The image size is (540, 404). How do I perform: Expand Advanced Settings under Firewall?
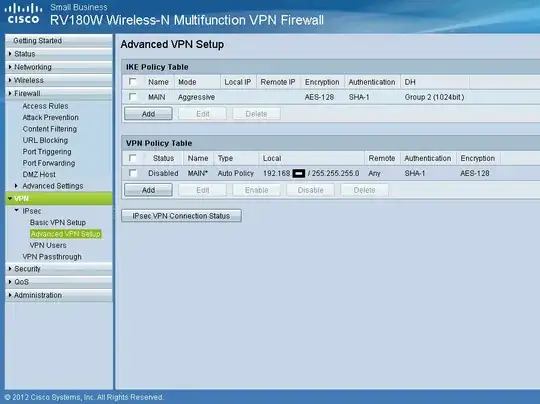53,186
